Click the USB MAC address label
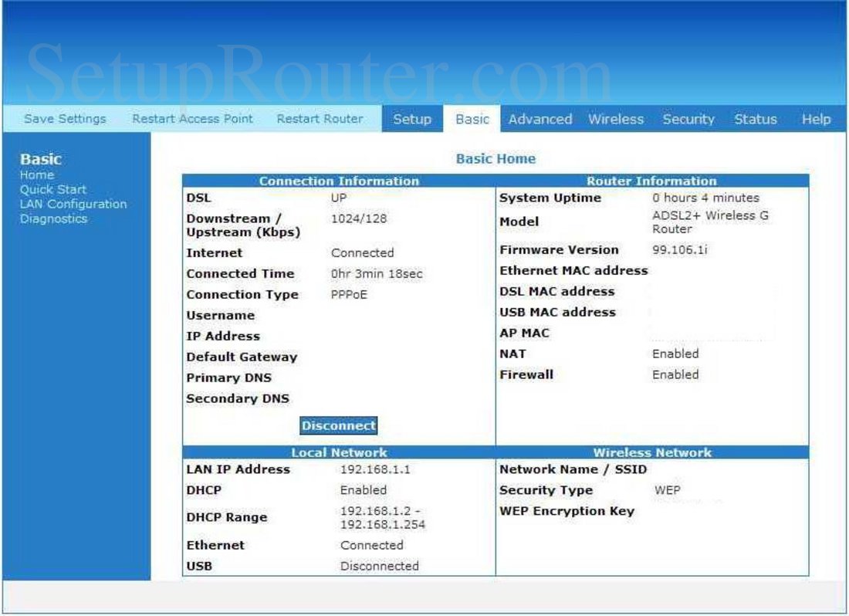 click(x=557, y=313)
